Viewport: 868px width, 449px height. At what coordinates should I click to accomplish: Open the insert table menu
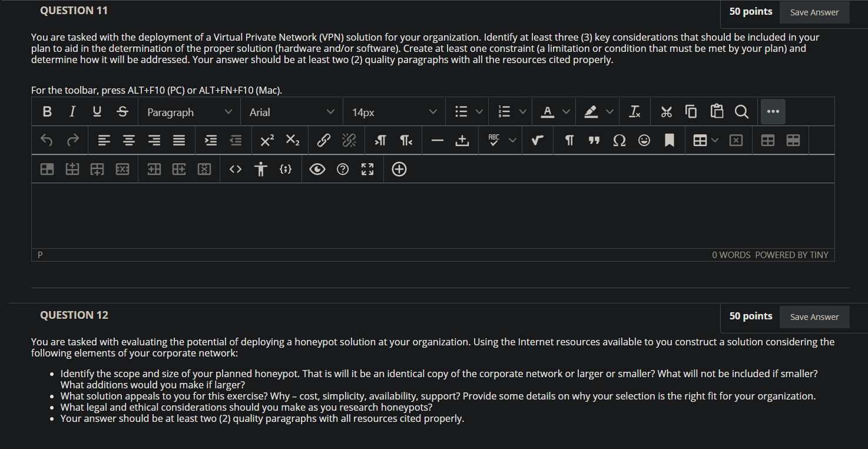tap(705, 140)
